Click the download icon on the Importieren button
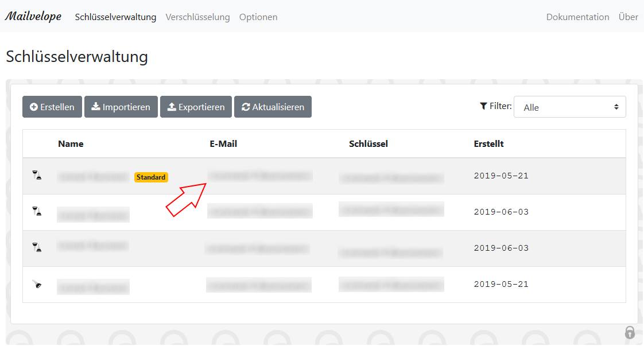Viewport: 644px width, 346px height. click(x=95, y=106)
